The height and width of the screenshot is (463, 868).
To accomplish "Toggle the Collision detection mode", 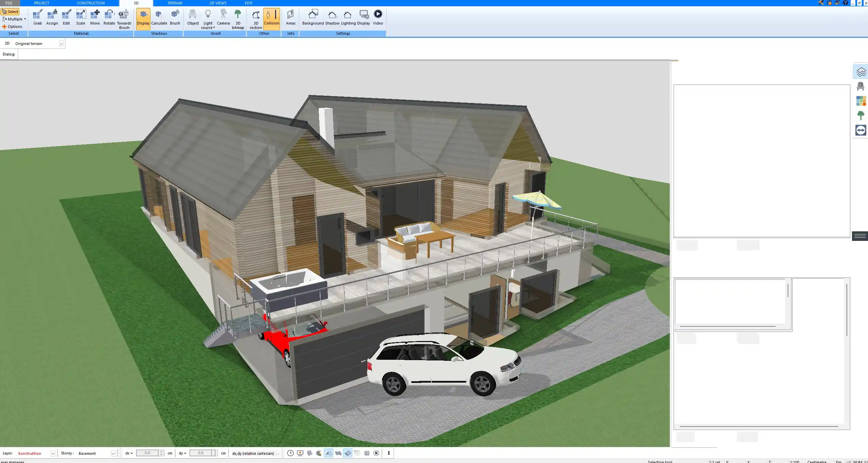I will (271, 17).
